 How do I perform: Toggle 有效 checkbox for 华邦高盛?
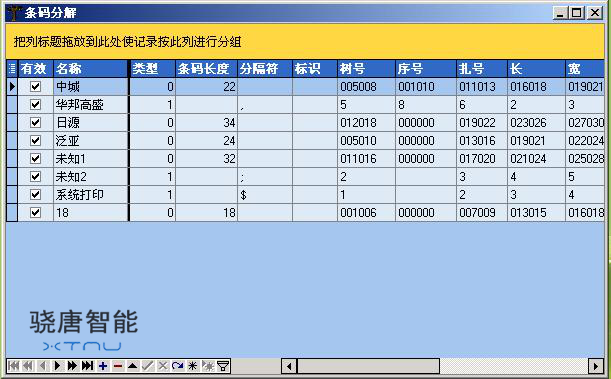(35, 104)
